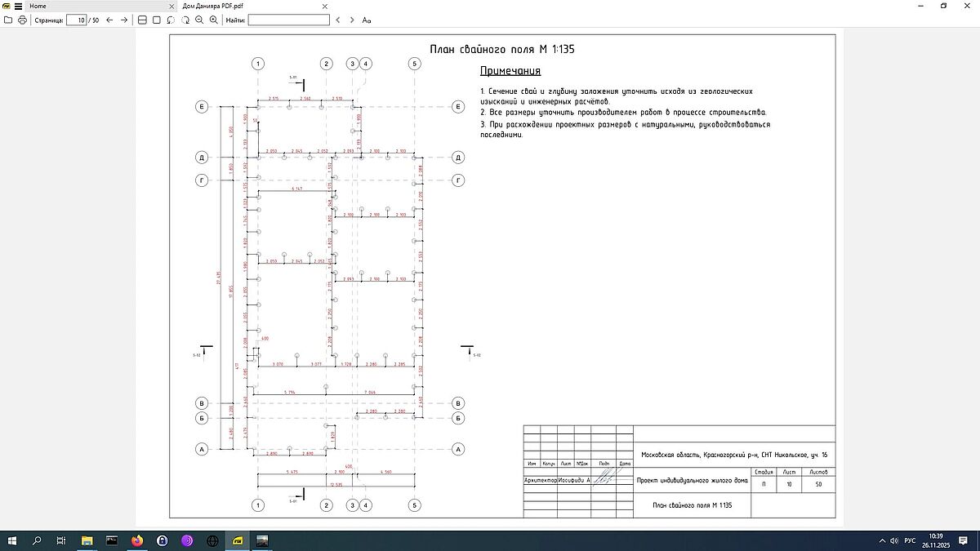The height and width of the screenshot is (551, 980).
Task: Select the Fit Width view icon
Action: pyautogui.click(x=142, y=20)
